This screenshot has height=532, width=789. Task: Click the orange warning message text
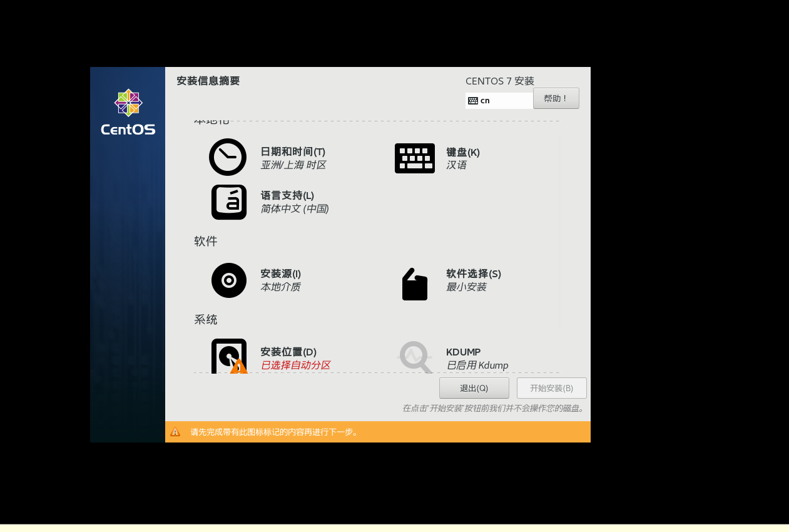click(275, 432)
